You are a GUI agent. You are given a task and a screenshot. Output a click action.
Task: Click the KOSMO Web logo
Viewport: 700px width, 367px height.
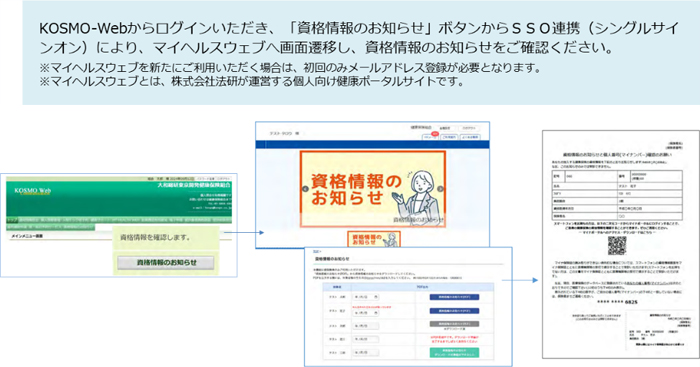[x=33, y=191]
